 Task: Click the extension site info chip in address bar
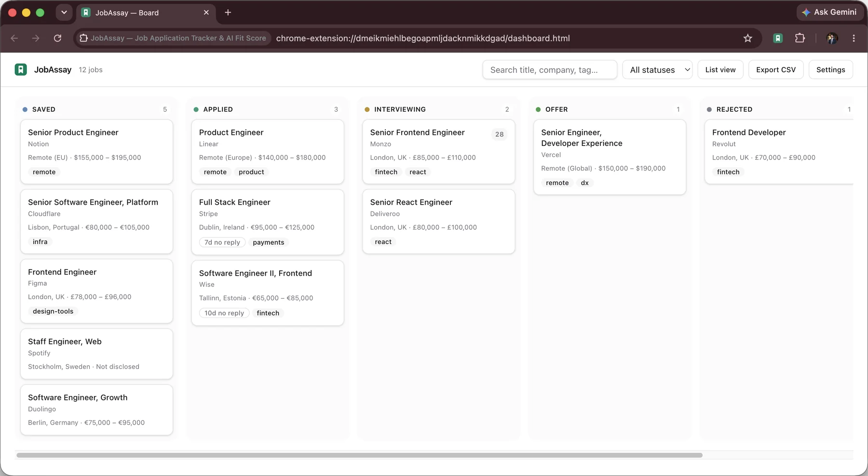click(173, 38)
